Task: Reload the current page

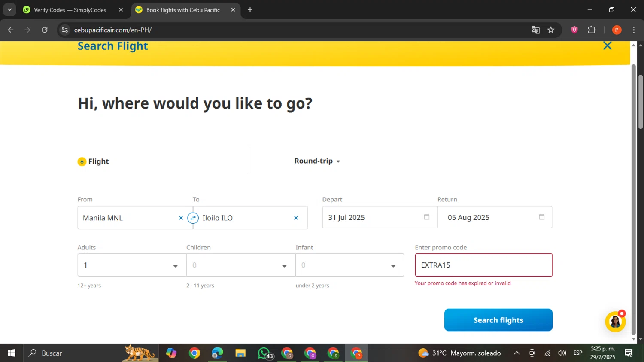Action: point(45,30)
